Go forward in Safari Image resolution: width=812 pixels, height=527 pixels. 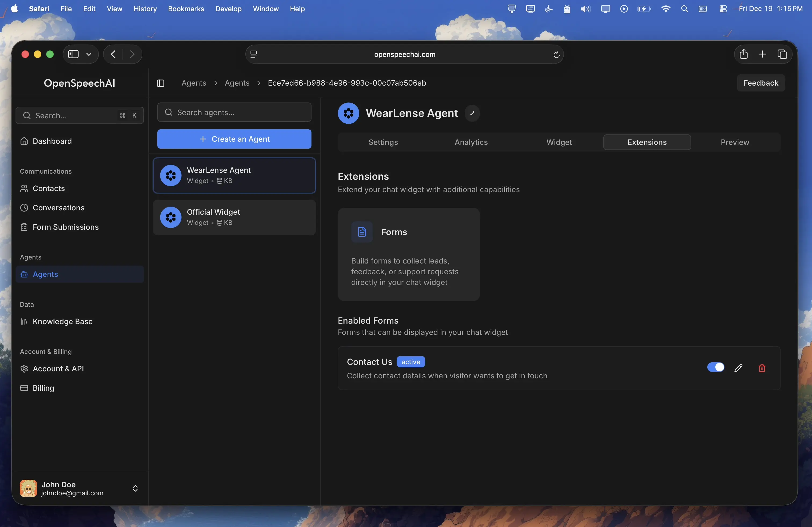click(132, 54)
